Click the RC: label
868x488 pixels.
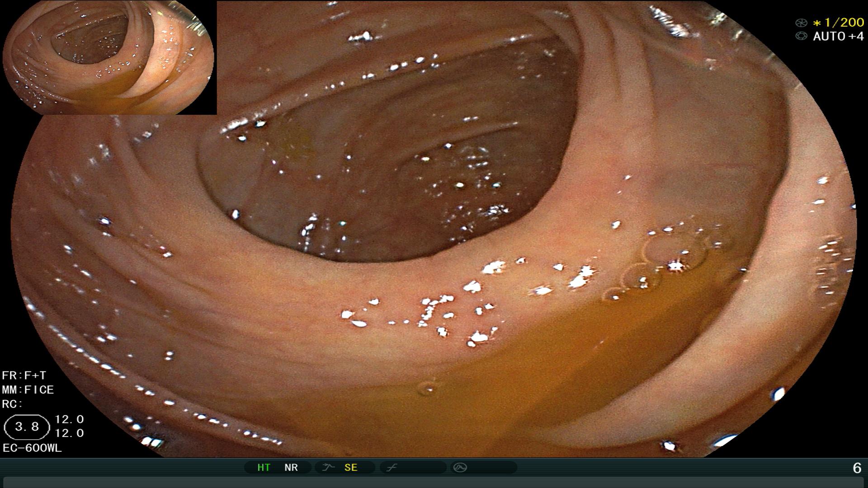click(12, 404)
